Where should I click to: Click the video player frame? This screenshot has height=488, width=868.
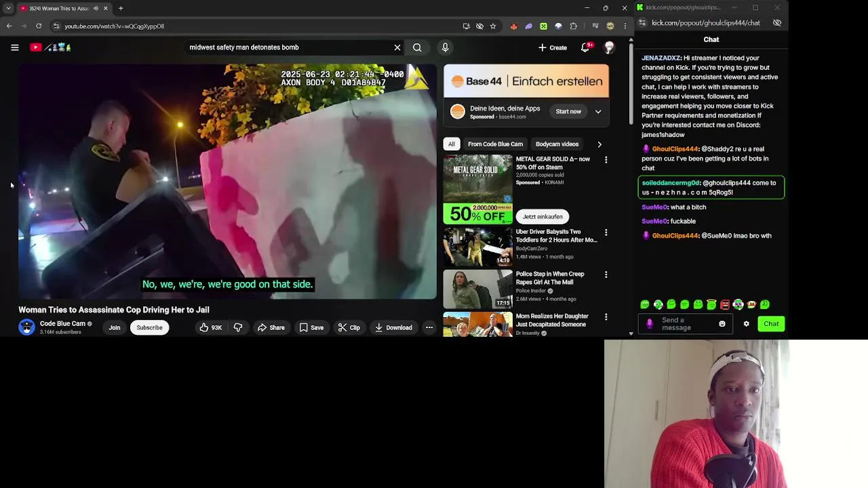tap(227, 182)
